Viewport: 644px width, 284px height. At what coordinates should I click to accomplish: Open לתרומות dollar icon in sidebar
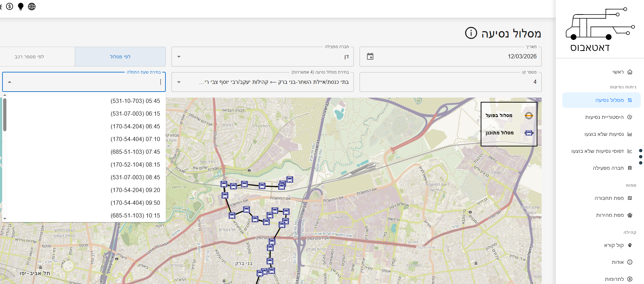[x=630, y=279]
